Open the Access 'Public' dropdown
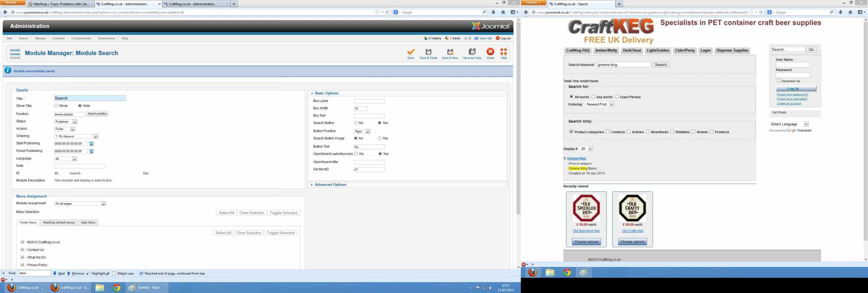Image resolution: width=868 pixels, height=293 pixels. [65, 129]
